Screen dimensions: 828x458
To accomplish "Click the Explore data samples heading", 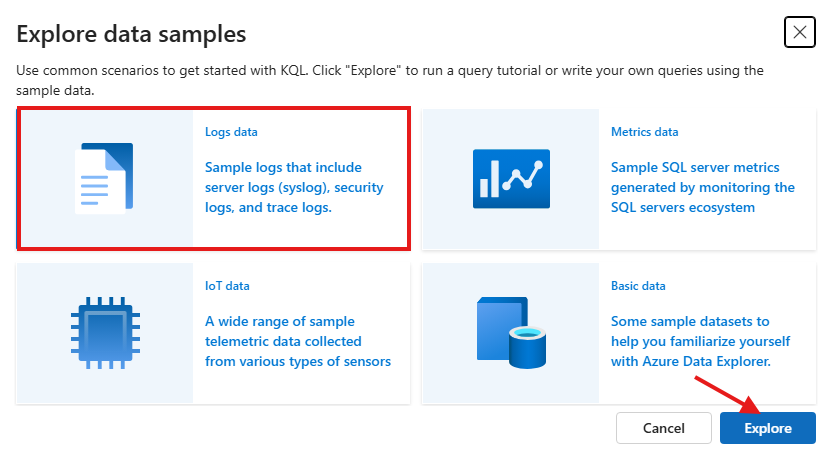I will tap(131, 34).
